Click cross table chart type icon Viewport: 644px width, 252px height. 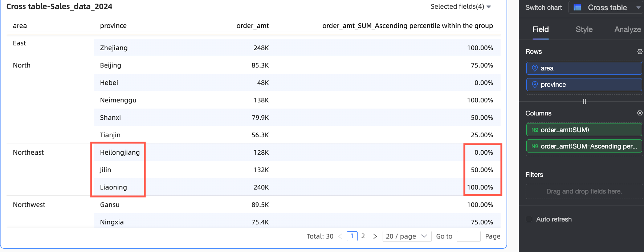(x=577, y=7)
